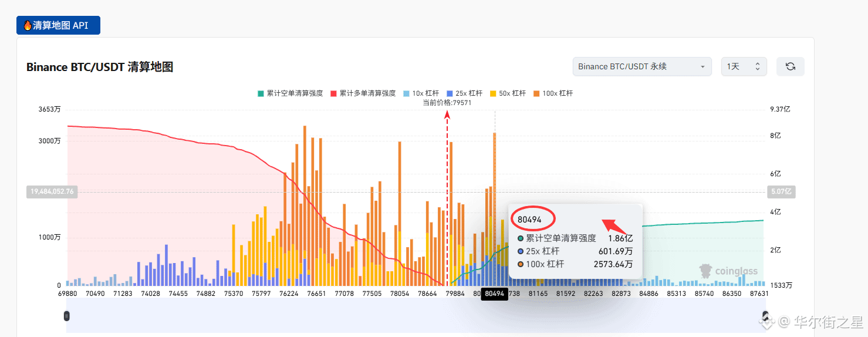Click the refresh chart icon button
The height and width of the screenshot is (337, 868).
click(x=790, y=66)
